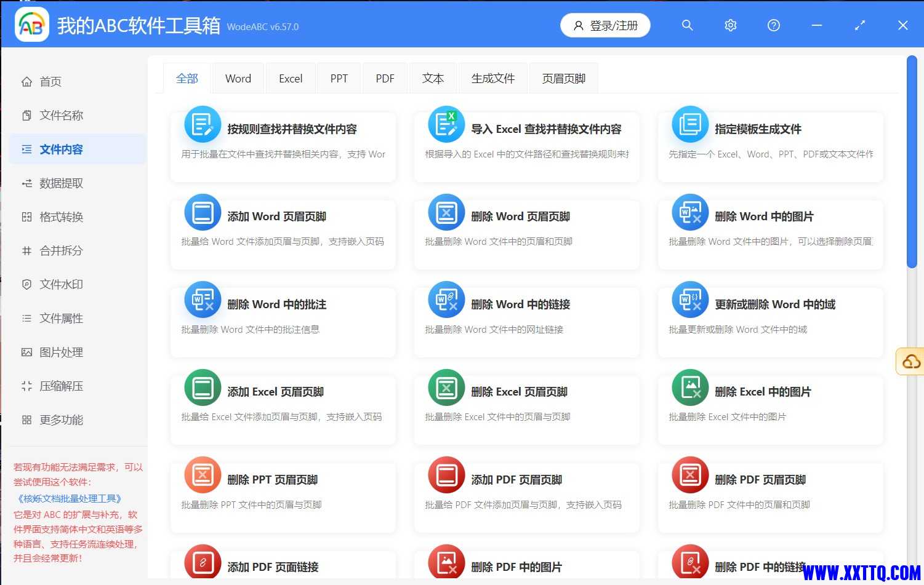Click the 批量删除 Word 文件中的批注信息 description
Viewport: 924px width, 585px height.
250,329
